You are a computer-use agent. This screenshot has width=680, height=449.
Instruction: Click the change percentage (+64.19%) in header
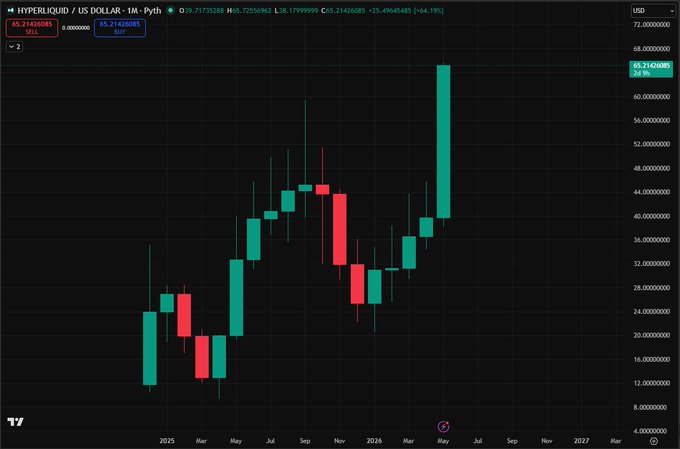(428, 10)
